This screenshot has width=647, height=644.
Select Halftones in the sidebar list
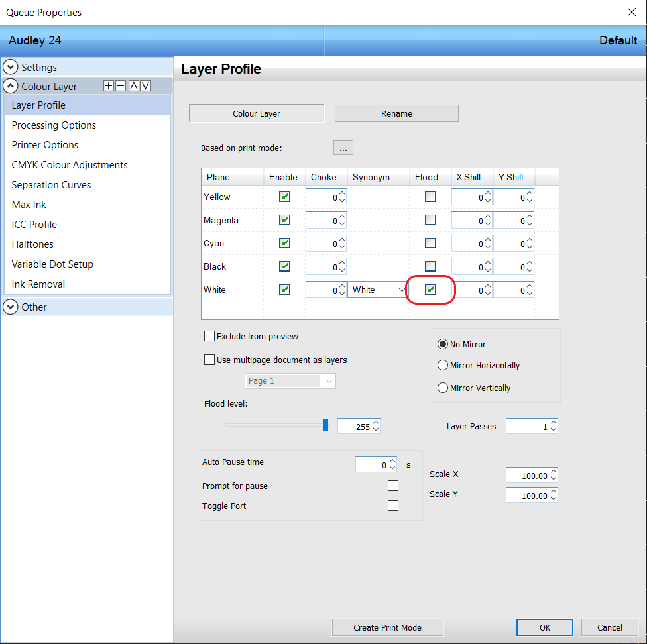click(x=32, y=244)
